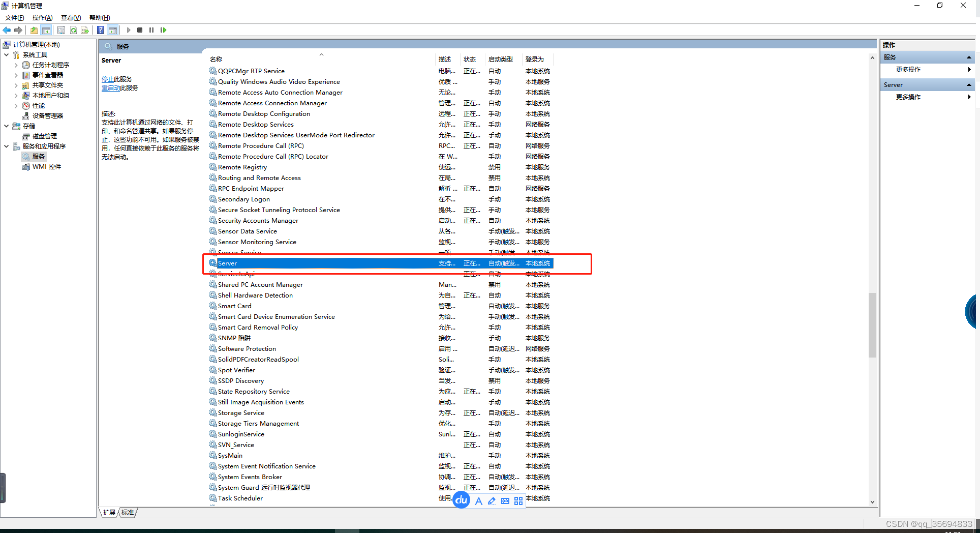Viewport: 980px width, 533px height.
Task: Click the Export list toolbar icon
Action: pyautogui.click(x=85, y=30)
